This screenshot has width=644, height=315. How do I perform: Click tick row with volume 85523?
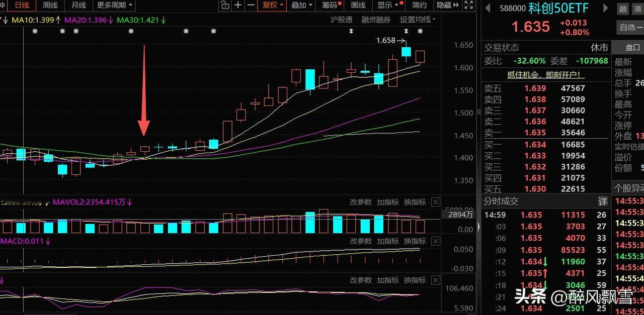coord(545,250)
